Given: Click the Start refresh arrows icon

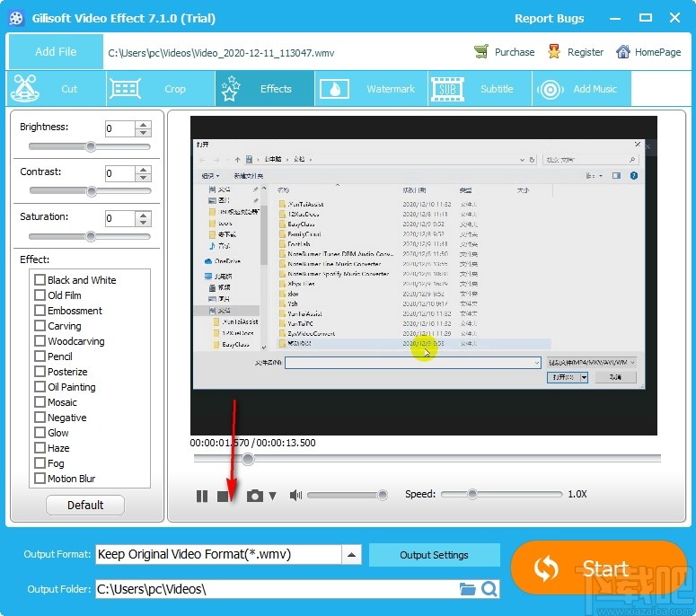Looking at the screenshot, I should click(546, 568).
